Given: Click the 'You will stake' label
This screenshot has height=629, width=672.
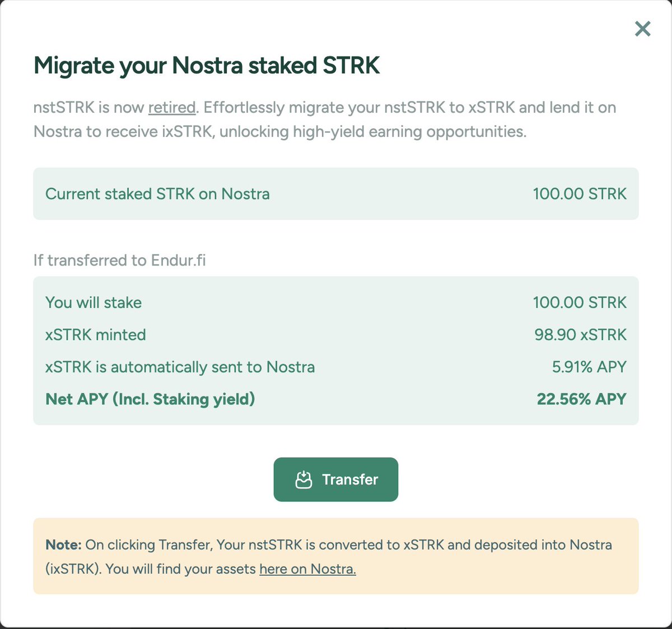Looking at the screenshot, I should click(94, 302).
